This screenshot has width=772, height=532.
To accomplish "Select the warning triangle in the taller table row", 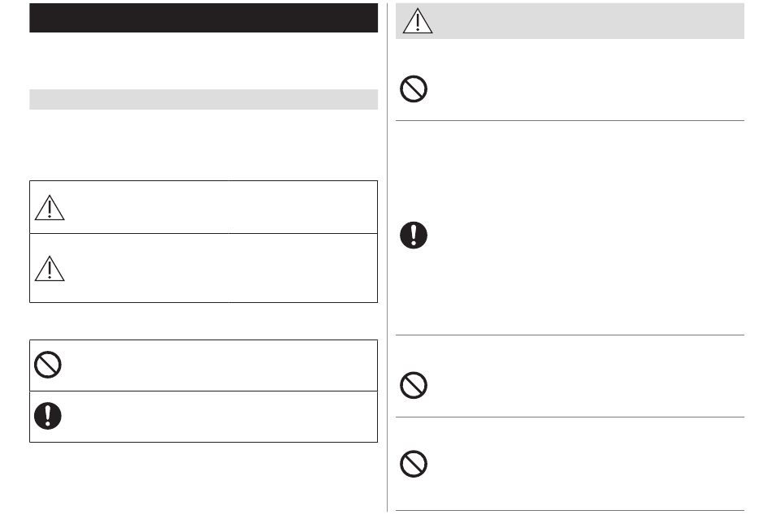I will pos(50,269).
